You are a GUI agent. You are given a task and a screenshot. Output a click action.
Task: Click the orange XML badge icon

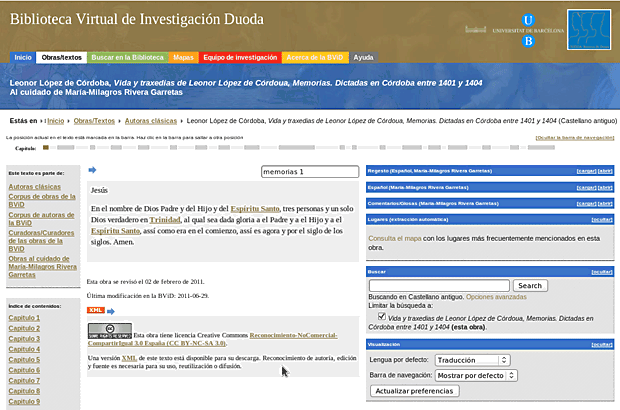96,310
